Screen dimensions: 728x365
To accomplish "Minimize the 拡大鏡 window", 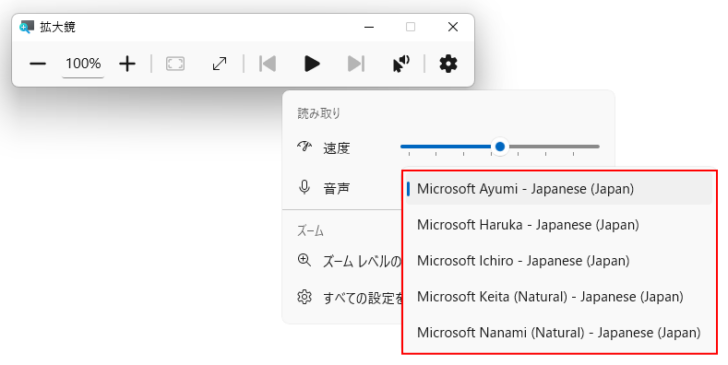I will pyautogui.click(x=369, y=27).
